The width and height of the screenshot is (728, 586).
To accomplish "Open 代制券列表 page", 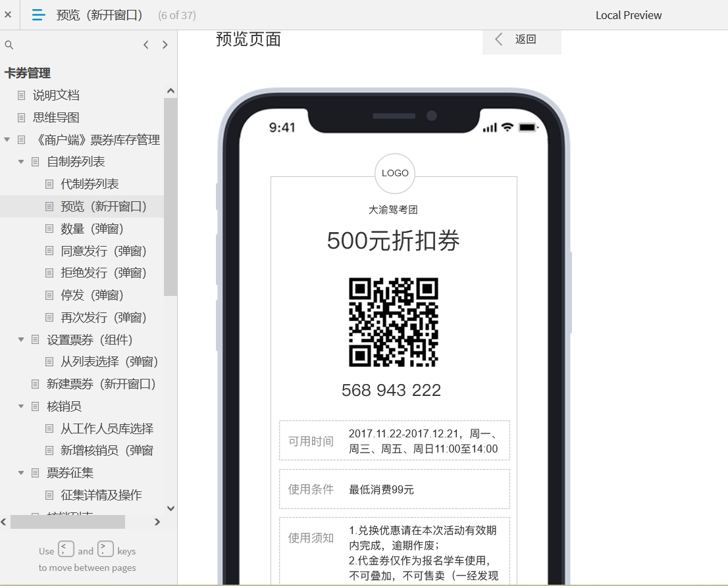I will (x=90, y=184).
